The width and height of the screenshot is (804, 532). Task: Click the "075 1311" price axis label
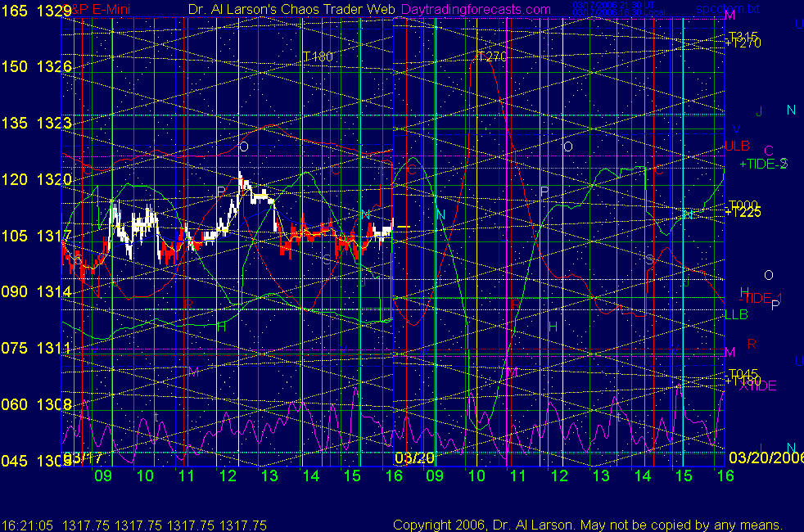[x=36, y=348]
